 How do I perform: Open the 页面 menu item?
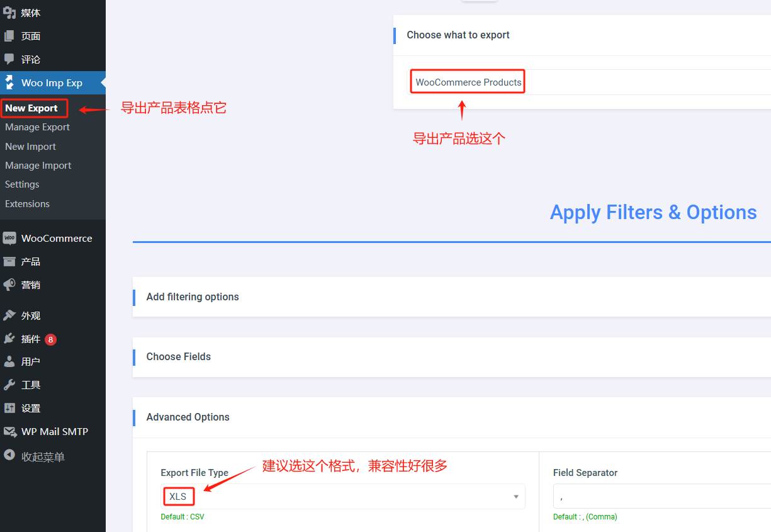point(31,36)
